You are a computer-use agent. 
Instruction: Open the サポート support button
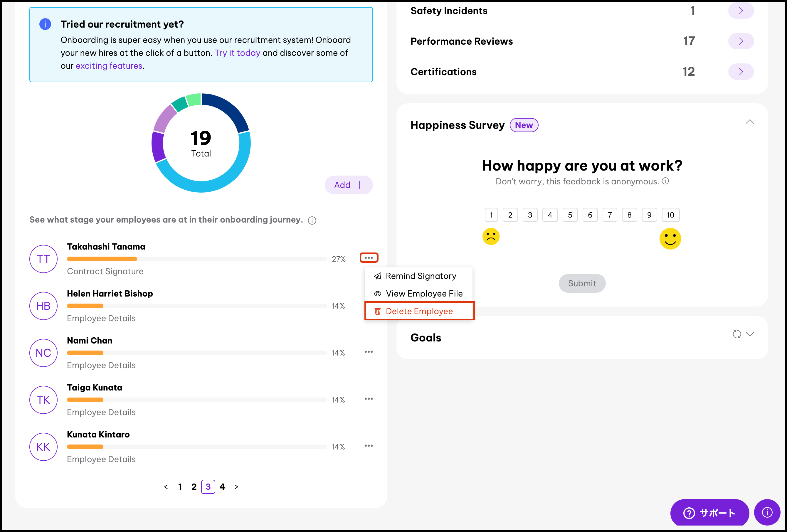(x=709, y=512)
